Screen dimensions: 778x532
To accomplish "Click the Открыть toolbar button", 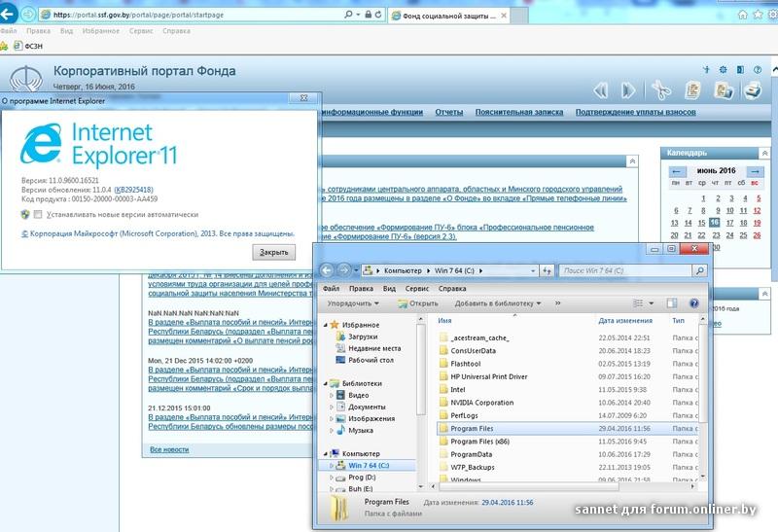I will 418,303.
